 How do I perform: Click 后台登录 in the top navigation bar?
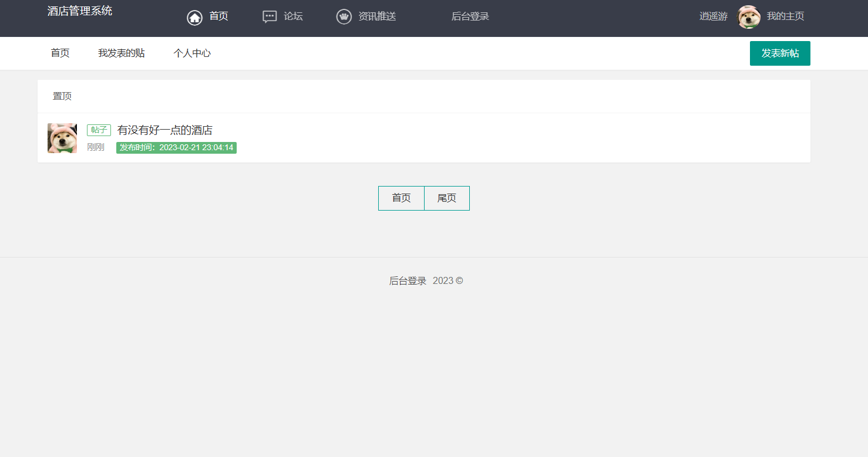tap(470, 16)
